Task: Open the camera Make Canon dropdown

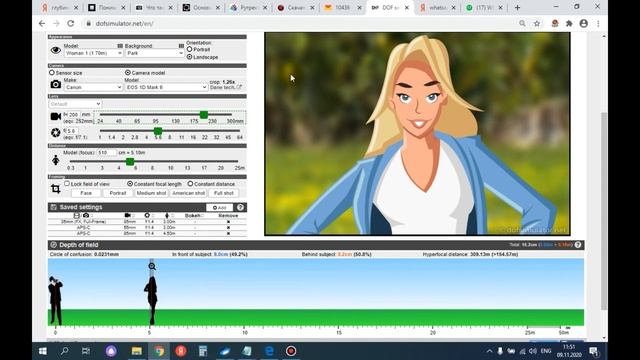Action: [x=93, y=87]
